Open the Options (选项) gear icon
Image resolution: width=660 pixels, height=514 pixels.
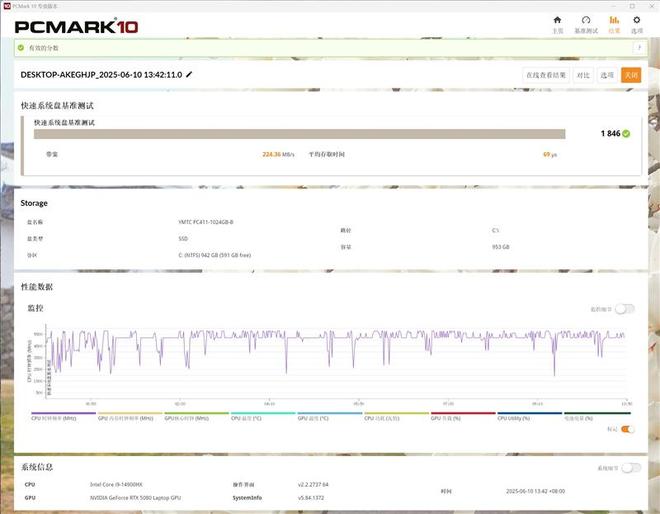[x=637, y=24]
